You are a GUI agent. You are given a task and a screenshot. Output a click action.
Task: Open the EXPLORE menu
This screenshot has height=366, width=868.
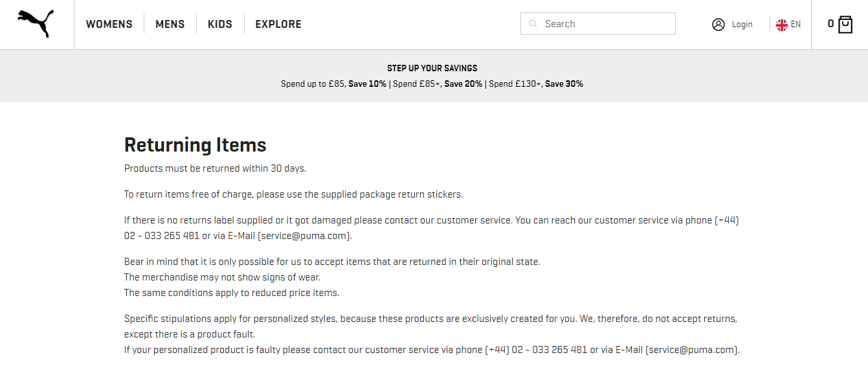(278, 24)
